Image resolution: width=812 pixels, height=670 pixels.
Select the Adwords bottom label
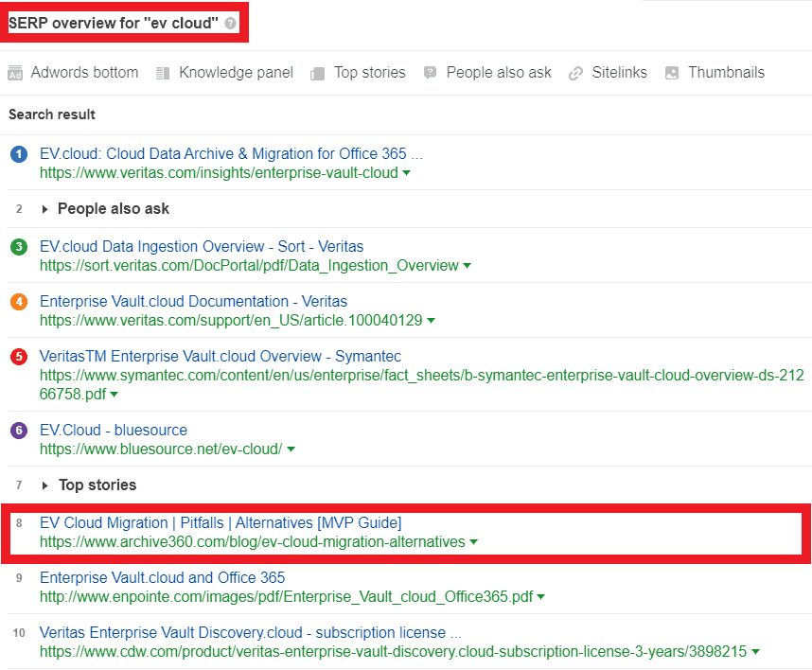[x=84, y=73]
